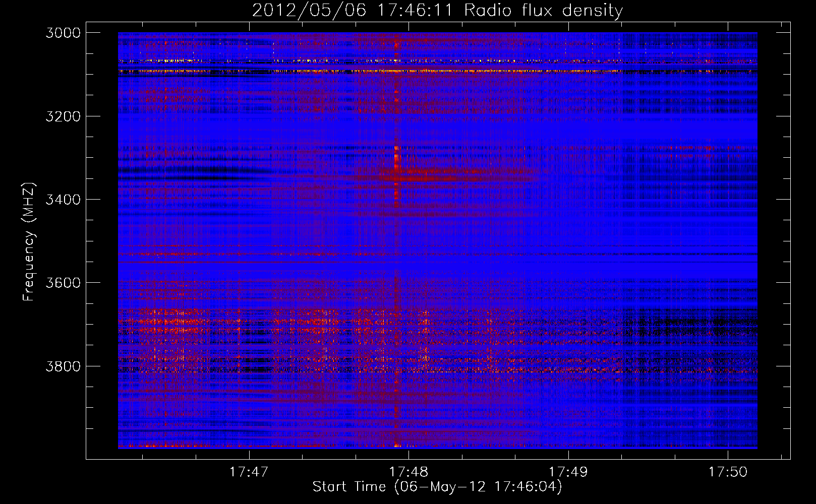Viewport: 816px width, 504px height.
Task: Click the 3000 frequency axis label
Action: tap(63, 33)
